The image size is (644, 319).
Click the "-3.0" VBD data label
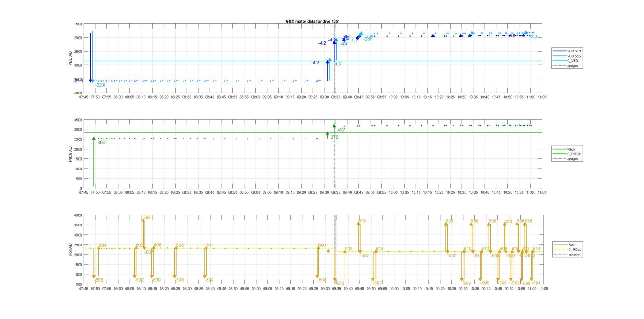pyautogui.click(x=533, y=36)
